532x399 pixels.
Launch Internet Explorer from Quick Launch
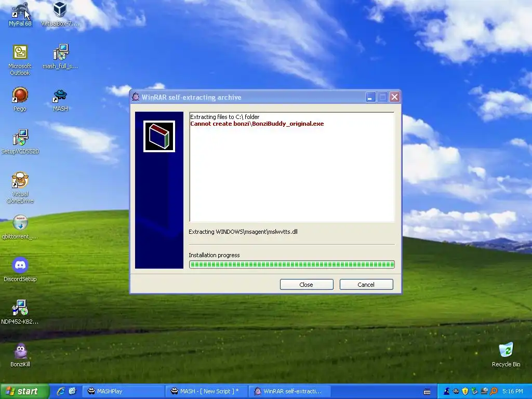coord(61,391)
